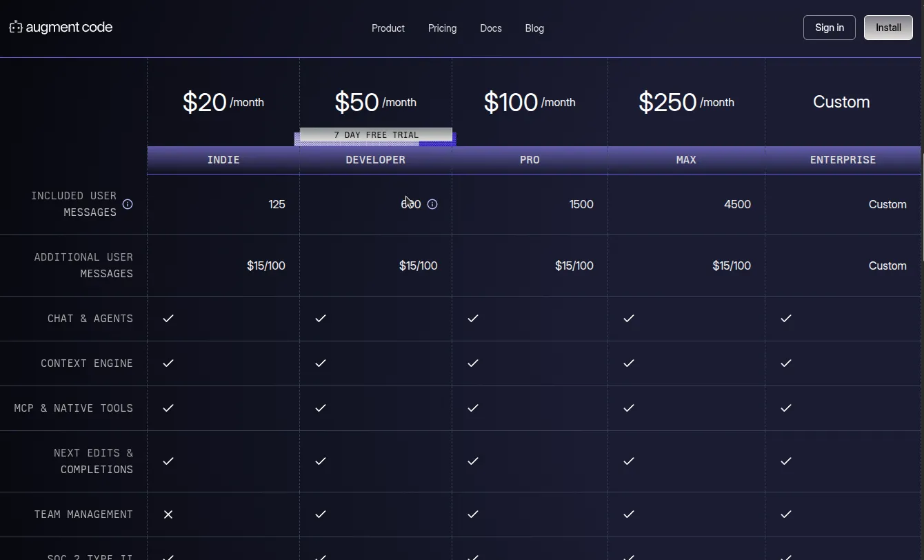Click the Indie Chat & Agents checkmark
924x560 pixels.
pyautogui.click(x=168, y=319)
